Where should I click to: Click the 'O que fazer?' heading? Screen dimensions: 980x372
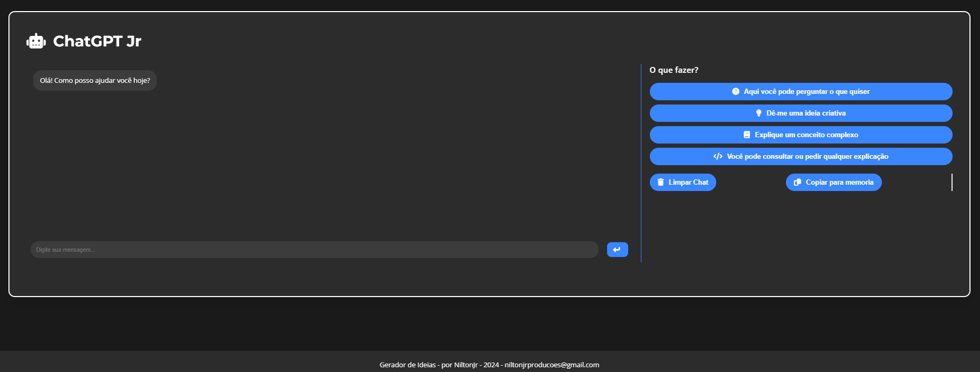(x=674, y=70)
